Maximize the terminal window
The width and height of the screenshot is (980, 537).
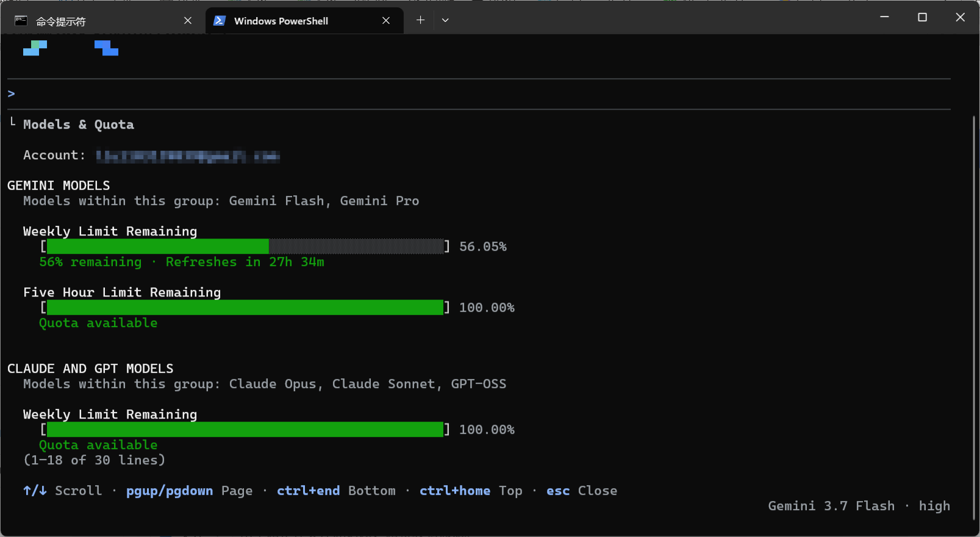point(922,17)
